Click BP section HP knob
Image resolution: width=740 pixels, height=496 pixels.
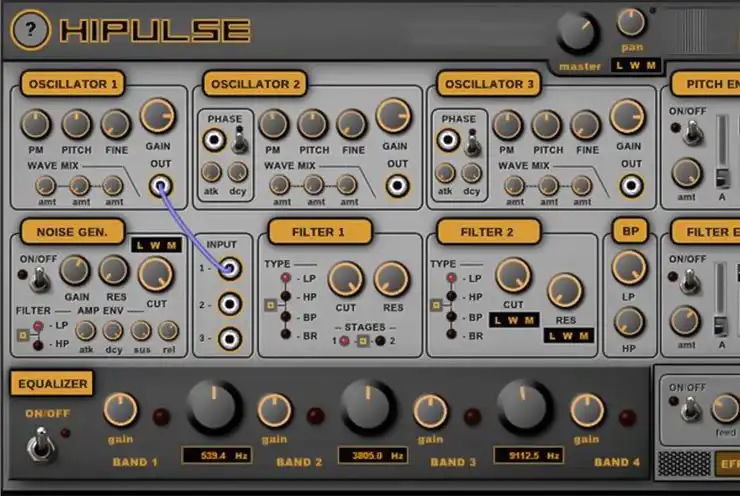[x=629, y=323]
